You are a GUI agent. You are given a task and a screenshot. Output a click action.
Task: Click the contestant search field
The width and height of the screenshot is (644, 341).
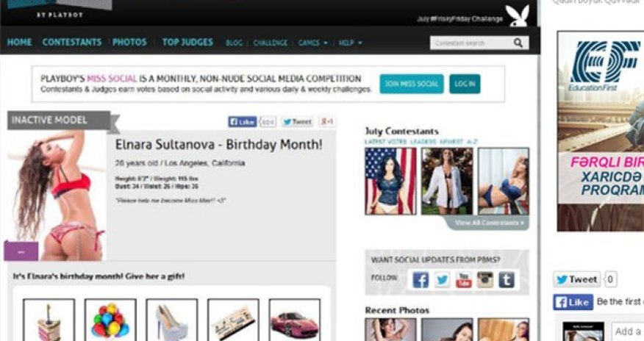pos(471,43)
